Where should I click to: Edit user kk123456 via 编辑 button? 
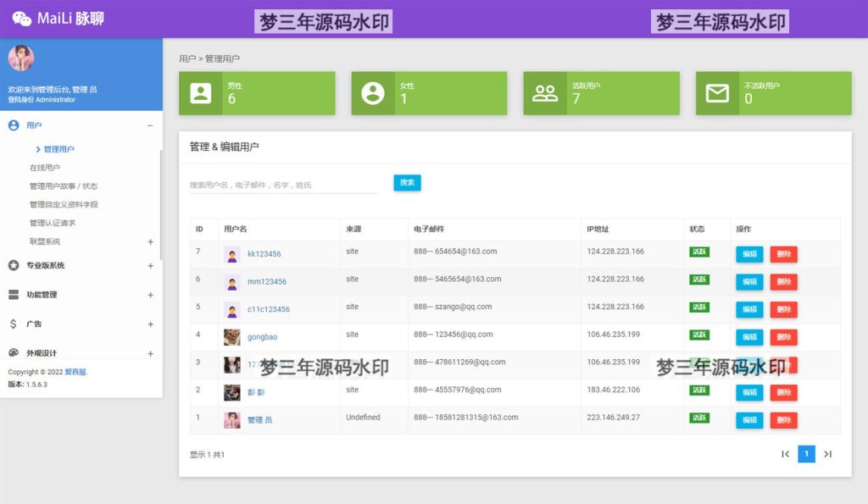tap(749, 254)
